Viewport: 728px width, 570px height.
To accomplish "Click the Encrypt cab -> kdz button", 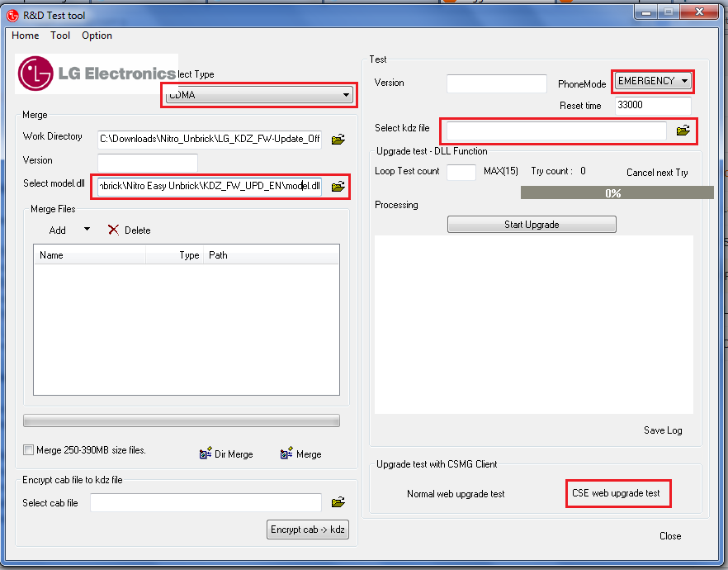I will pos(307,530).
